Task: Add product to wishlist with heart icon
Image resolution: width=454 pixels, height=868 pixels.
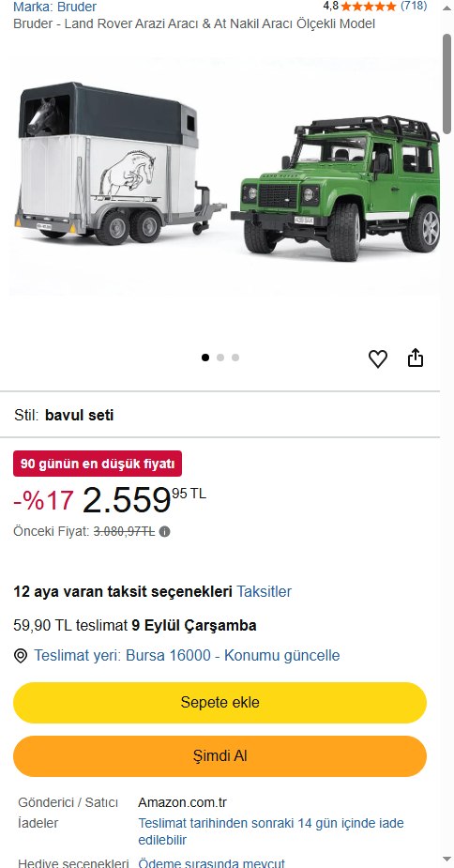Action: pyautogui.click(x=378, y=358)
